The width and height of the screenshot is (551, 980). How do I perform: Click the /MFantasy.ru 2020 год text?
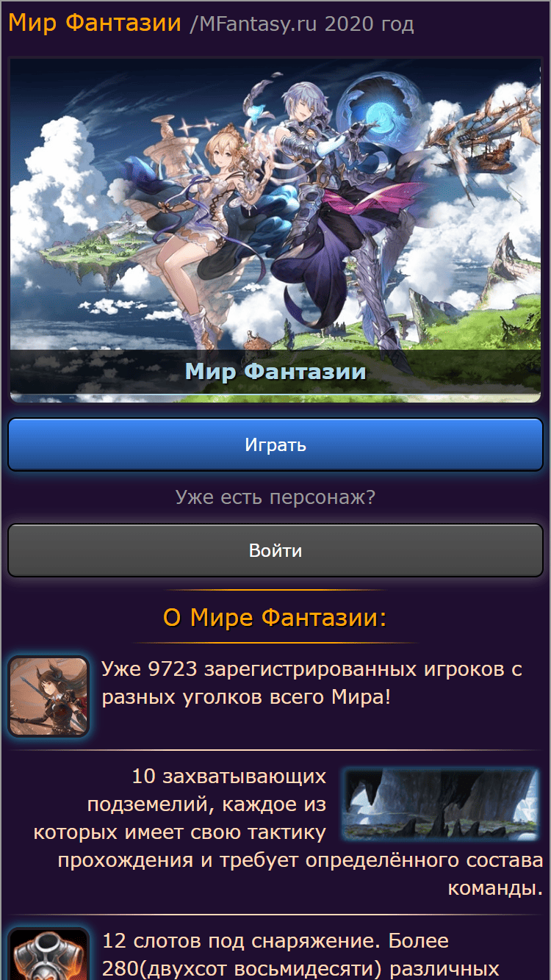click(302, 24)
